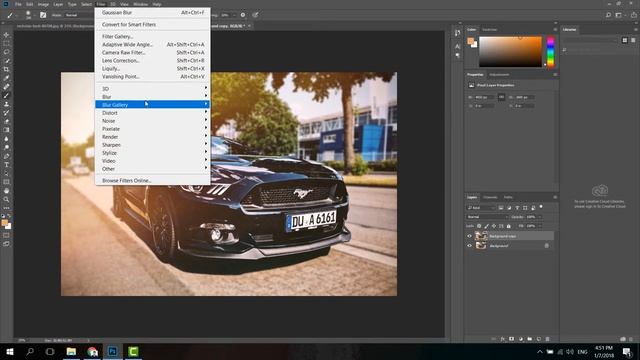
Task: Click lock image pixels brush icon
Action: point(487,226)
